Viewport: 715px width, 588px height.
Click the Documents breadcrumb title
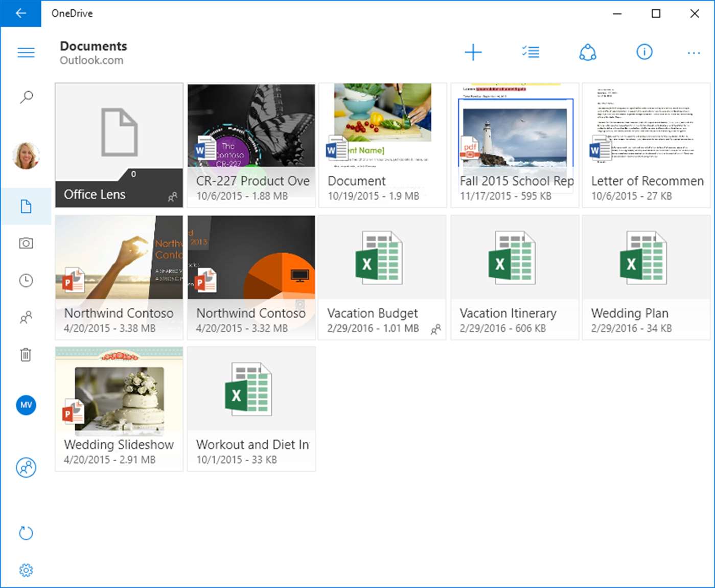point(94,46)
